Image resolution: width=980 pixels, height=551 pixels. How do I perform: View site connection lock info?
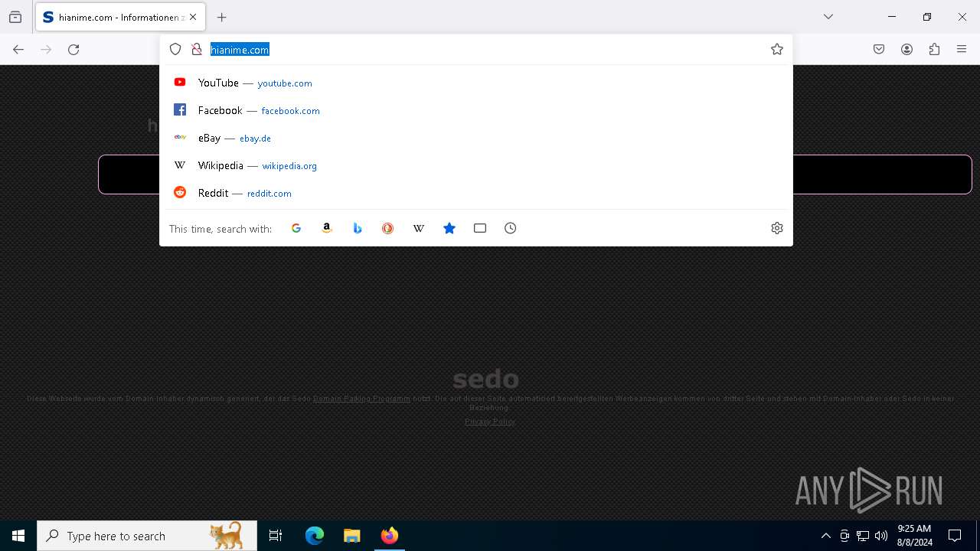197,50
